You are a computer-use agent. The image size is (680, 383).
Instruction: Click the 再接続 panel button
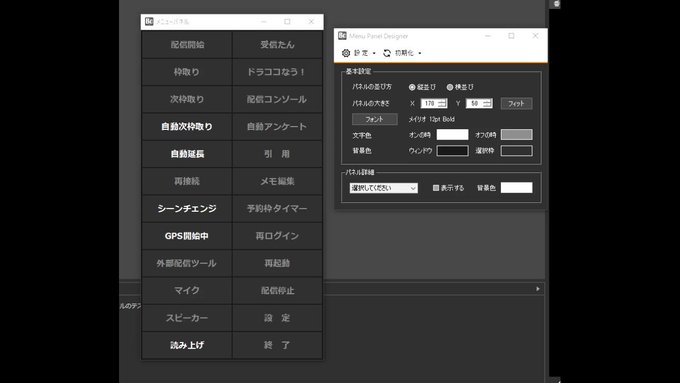tap(187, 181)
